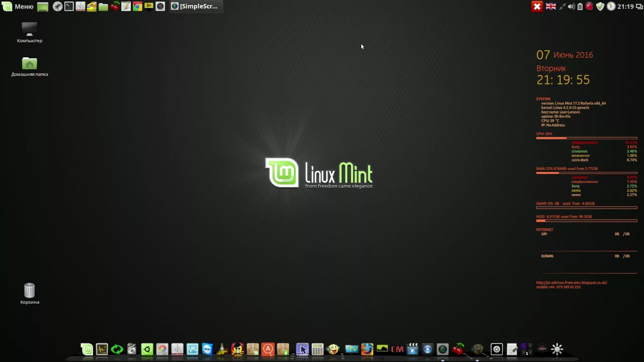Launch Firefox from the dock
644x362 pixels.
pyautogui.click(x=367, y=349)
